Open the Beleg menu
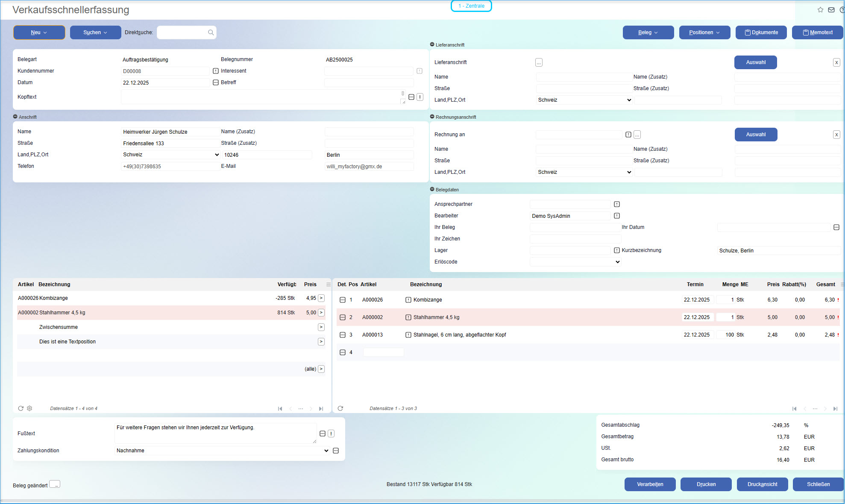The height and width of the screenshot is (504, 845). click(648, 32)
